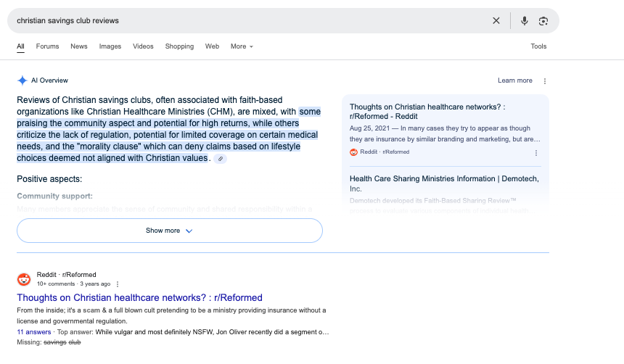Image resolution: width=624 pixels, height=364 pixels.
Task: Go to the Shopping tab
Action: 179,46
